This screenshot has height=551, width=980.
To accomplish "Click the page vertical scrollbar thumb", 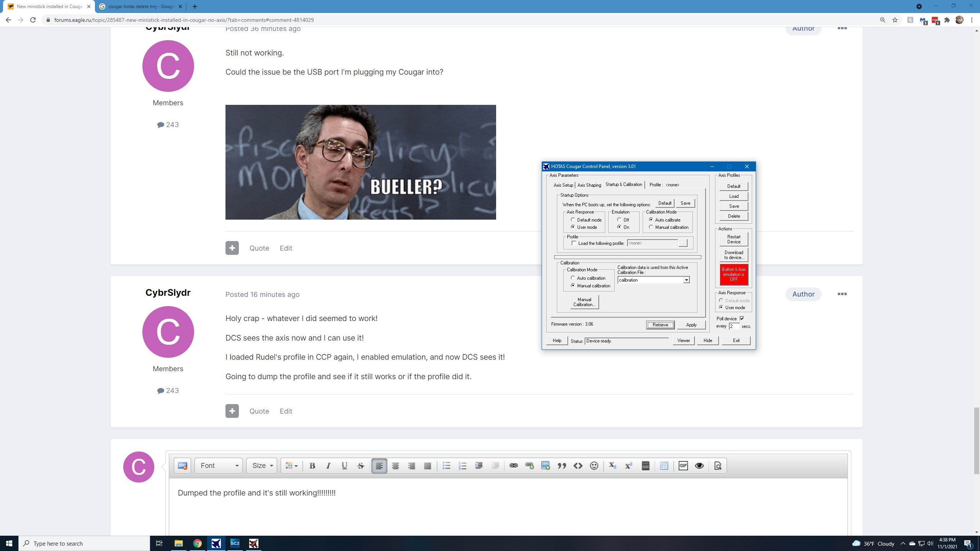I will point(977,441).
